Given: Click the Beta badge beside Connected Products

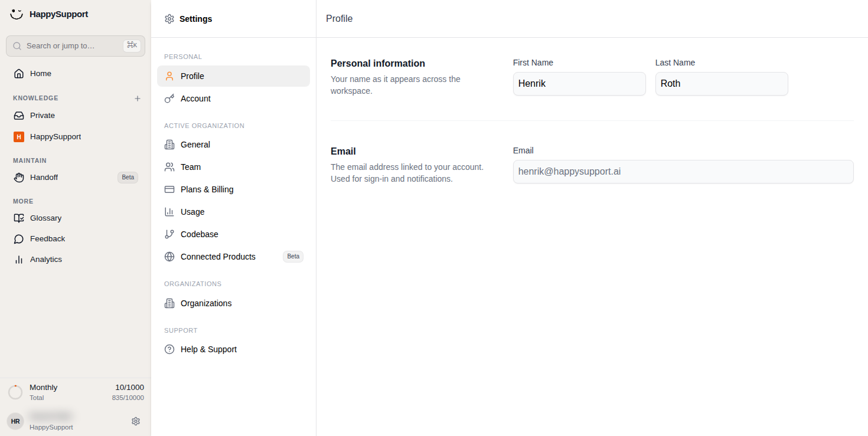Looking at the screenshot, I should tap(293, 257).
